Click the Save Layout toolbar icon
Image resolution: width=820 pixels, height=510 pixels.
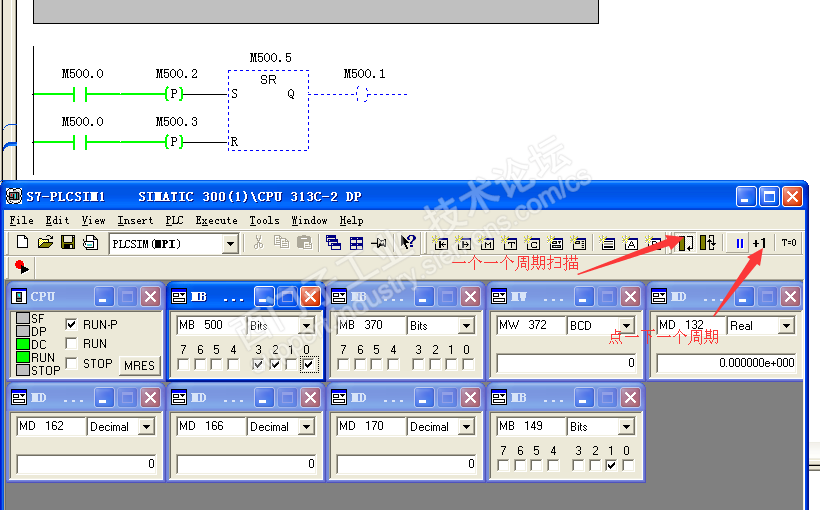pos(90,242)
